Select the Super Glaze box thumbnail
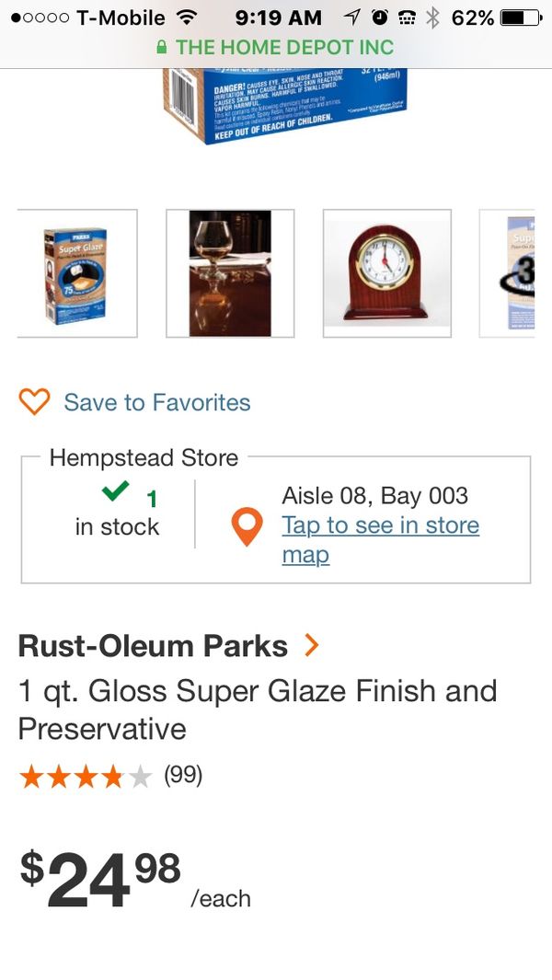 pyautogui.click(x=76, y=273)
